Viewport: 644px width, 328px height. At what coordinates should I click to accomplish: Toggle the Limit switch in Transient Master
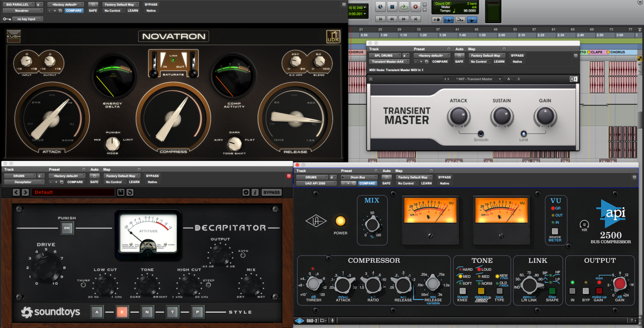(523, 133)
